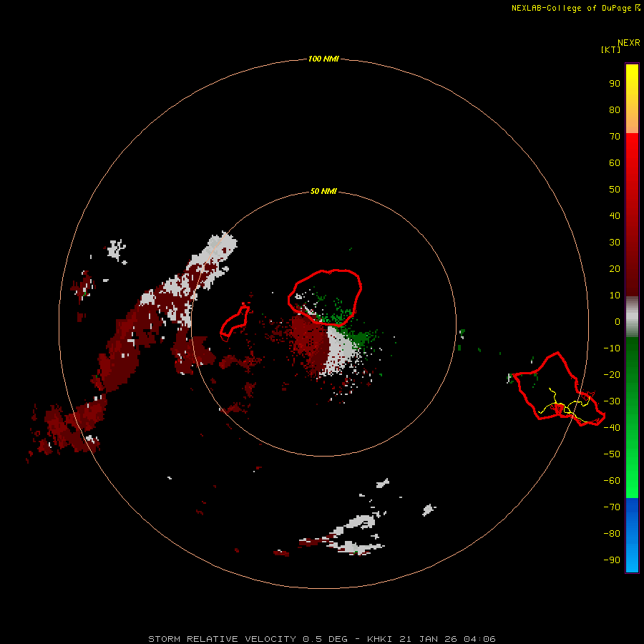The image size is (644, 644).
Task: Click the 20 value on the velocity scale
Action: click(615, 268)
